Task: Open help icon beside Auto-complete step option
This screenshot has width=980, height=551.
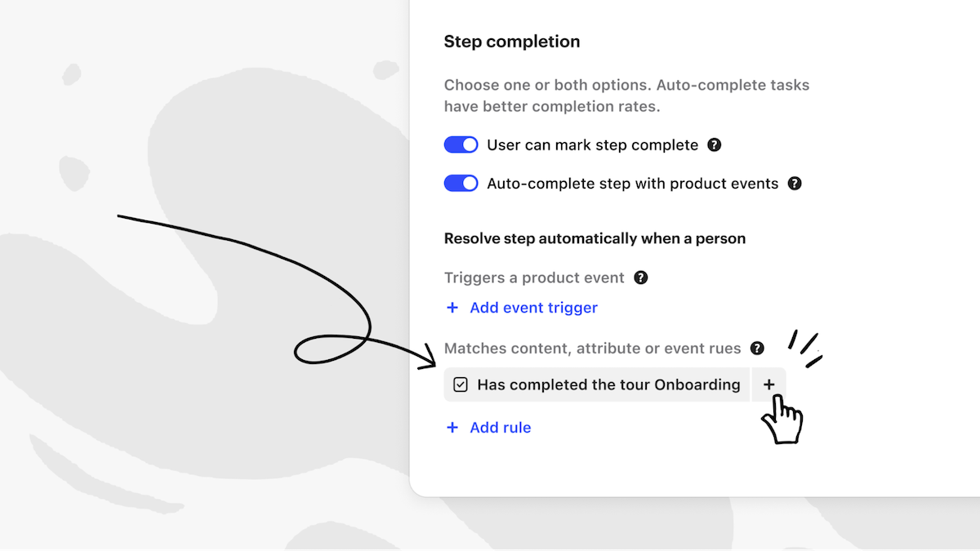Action: point(794,184)
